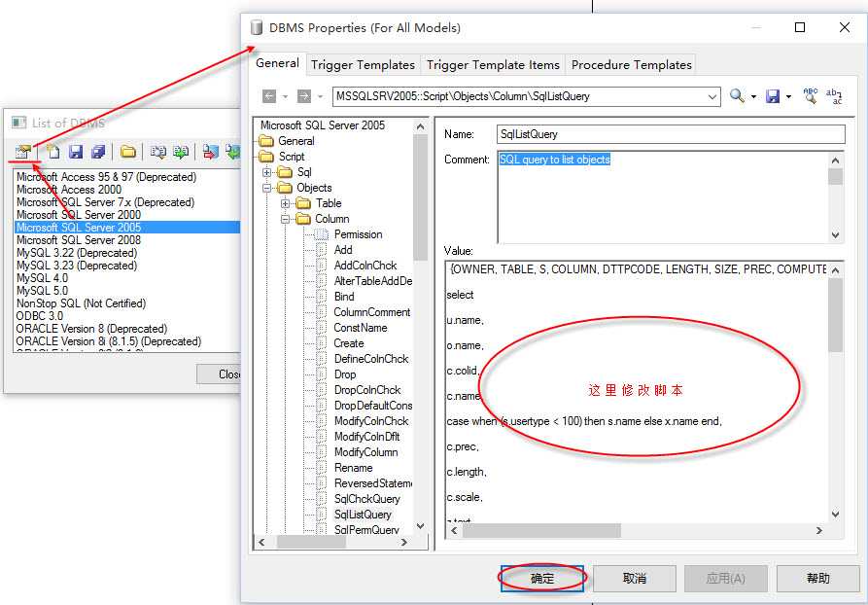This screenshot has width=868, height=605.
Task: Select SqlListQuery item in the tree
Action: point(363,515)
